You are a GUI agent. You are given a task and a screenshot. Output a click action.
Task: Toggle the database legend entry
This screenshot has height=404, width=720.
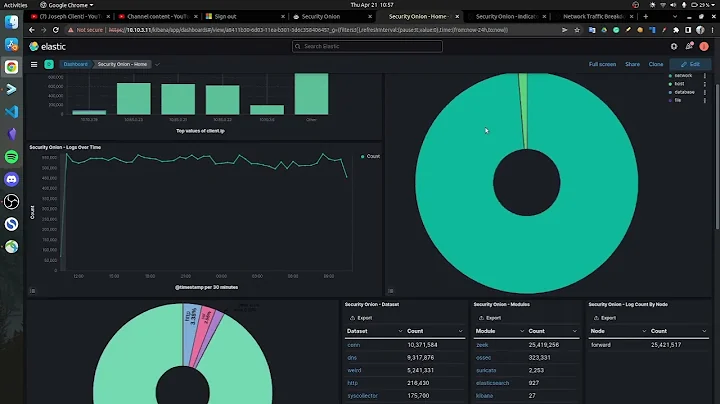682,92
